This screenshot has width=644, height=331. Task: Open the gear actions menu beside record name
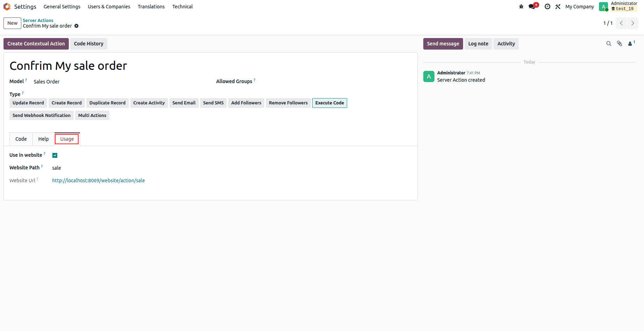76,26
